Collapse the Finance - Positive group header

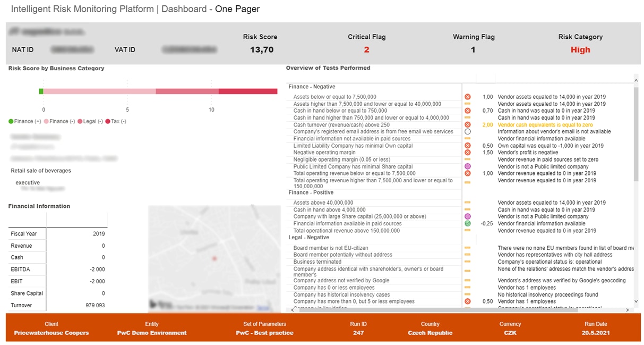tap(311, 192)
